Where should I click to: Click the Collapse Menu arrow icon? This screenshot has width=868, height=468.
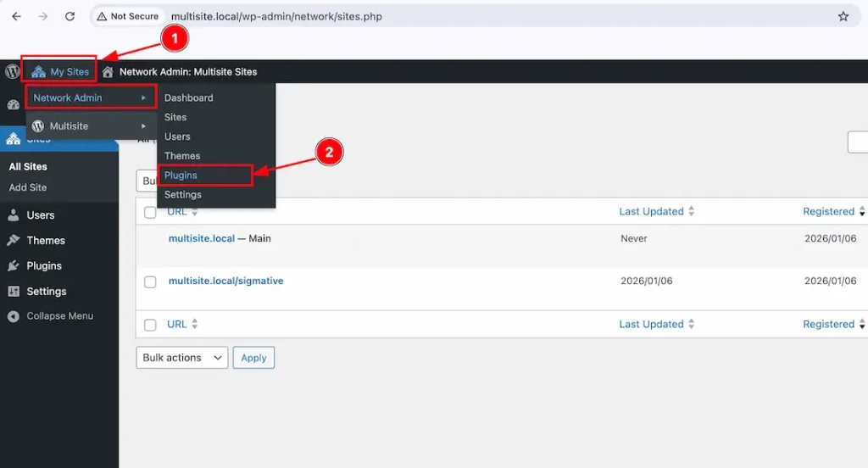tap(14, 316)
